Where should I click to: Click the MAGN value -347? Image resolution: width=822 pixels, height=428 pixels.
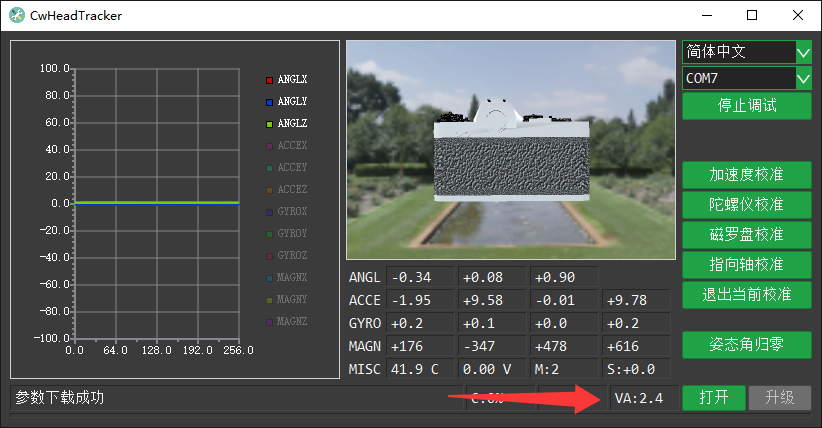click(492, 346)
